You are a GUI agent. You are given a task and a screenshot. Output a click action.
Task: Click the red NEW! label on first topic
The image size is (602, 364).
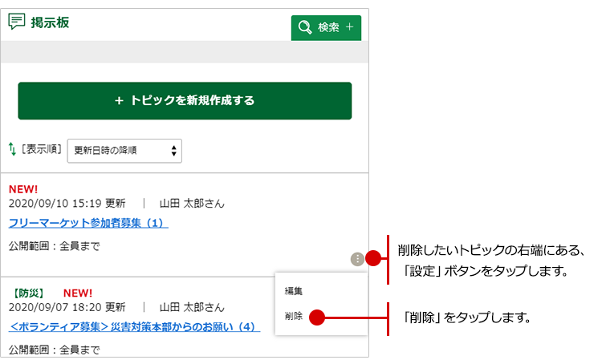coord(23,189)
